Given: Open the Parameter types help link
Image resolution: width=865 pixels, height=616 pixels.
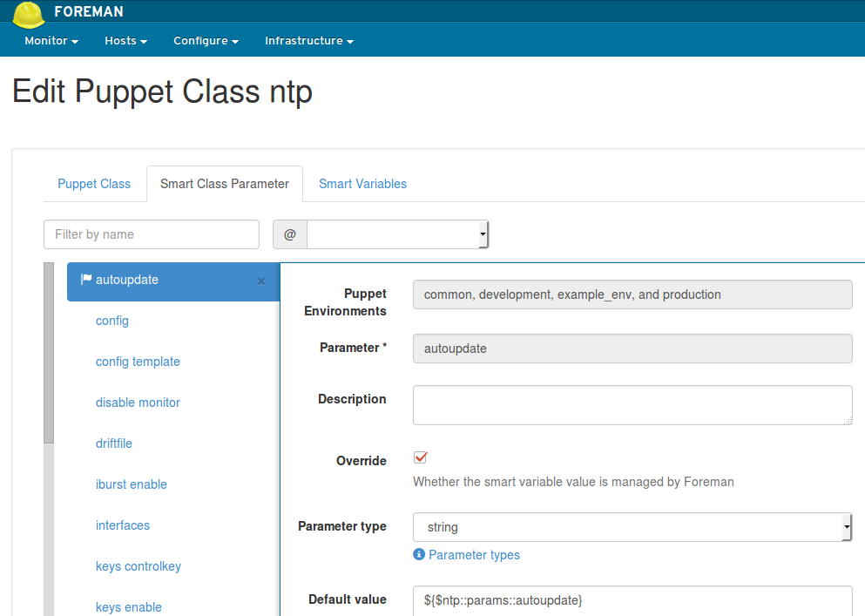Looking at the screenshot, I should (474, 555).
